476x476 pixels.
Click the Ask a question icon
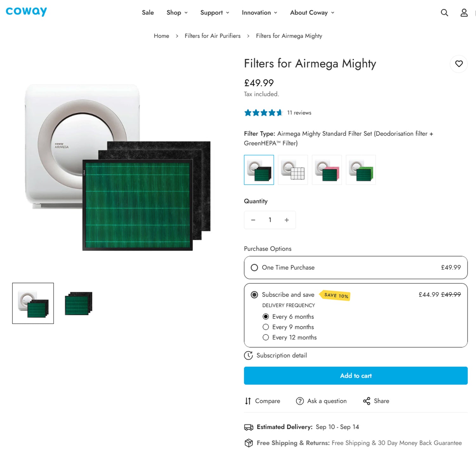point(300,401)
